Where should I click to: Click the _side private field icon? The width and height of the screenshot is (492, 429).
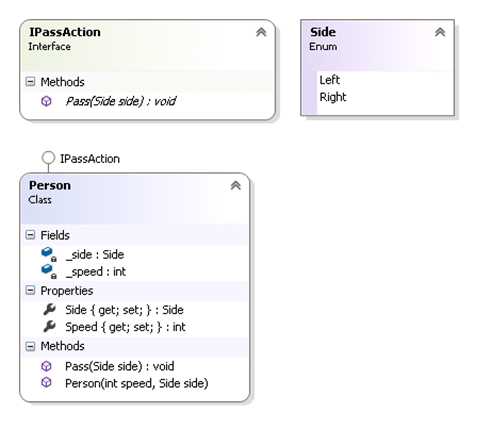click(49, 254)
